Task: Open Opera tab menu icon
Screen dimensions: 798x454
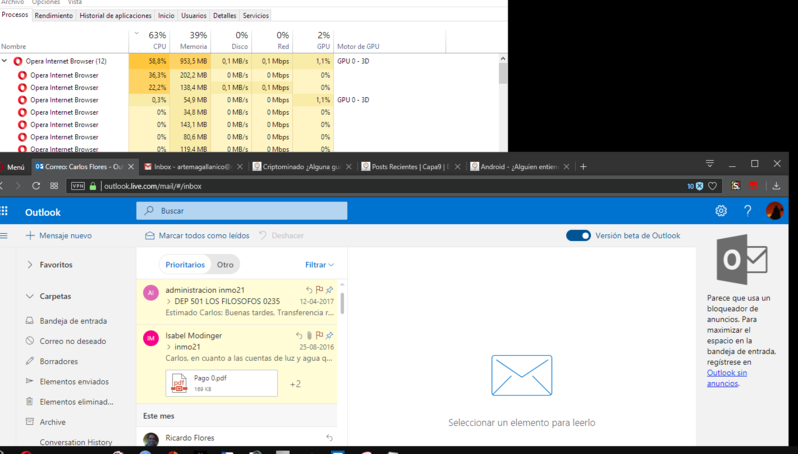Action: 709,163
